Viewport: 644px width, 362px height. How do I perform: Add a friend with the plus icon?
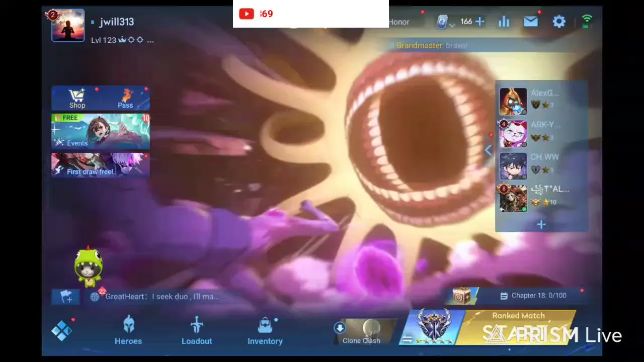[541, 224]
